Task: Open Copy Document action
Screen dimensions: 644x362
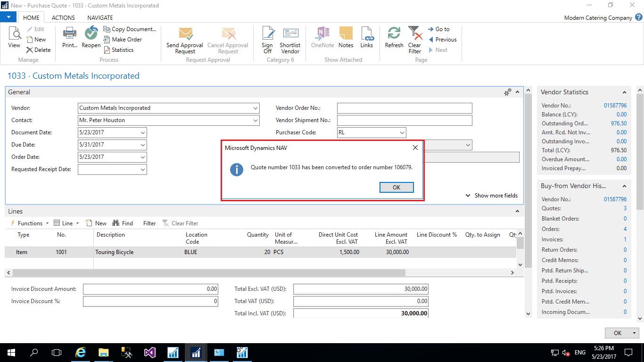Action: (130, 29)
